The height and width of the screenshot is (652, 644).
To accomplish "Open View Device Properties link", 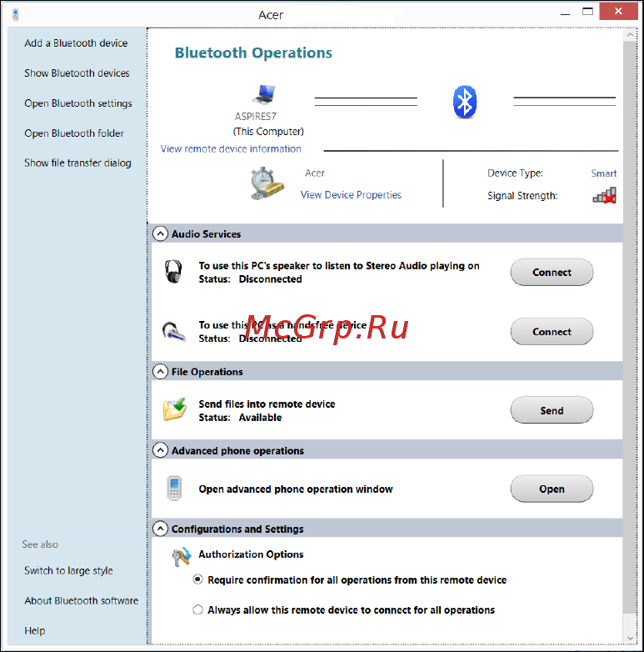I will click(x=351, y=194).
